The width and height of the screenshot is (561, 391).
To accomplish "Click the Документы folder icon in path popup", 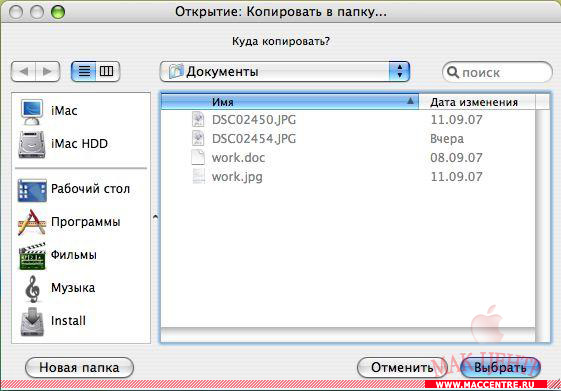I will click(176, 71).
